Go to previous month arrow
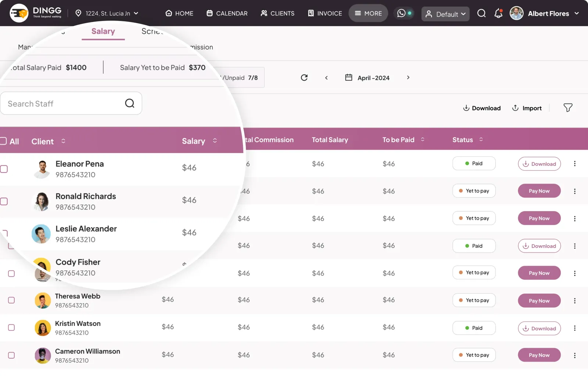 [x=326, y=78]
